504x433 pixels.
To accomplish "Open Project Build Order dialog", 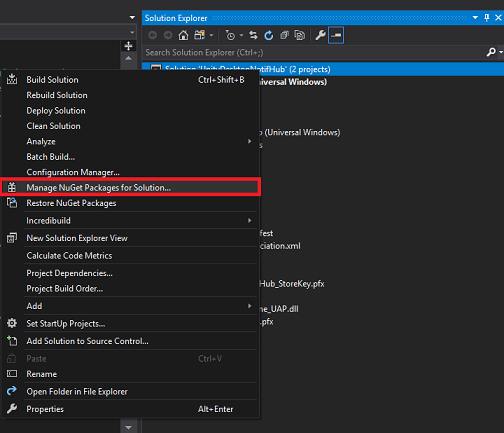I will pos(130,289).
